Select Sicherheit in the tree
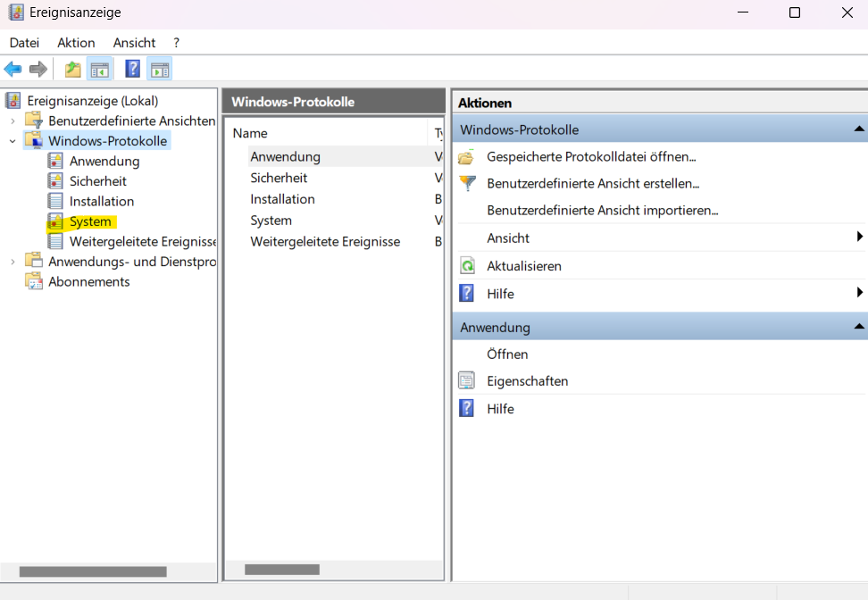The width and height of the screenshot is (868, 600). tap(98, 181)
